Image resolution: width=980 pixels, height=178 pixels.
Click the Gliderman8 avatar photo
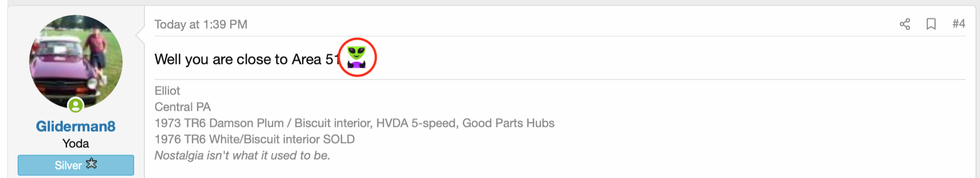75,62
